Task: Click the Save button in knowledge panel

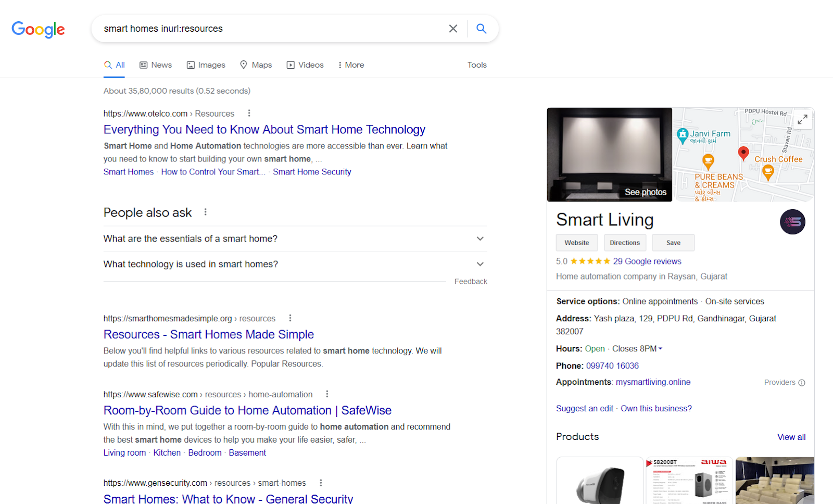Action: 673,243
